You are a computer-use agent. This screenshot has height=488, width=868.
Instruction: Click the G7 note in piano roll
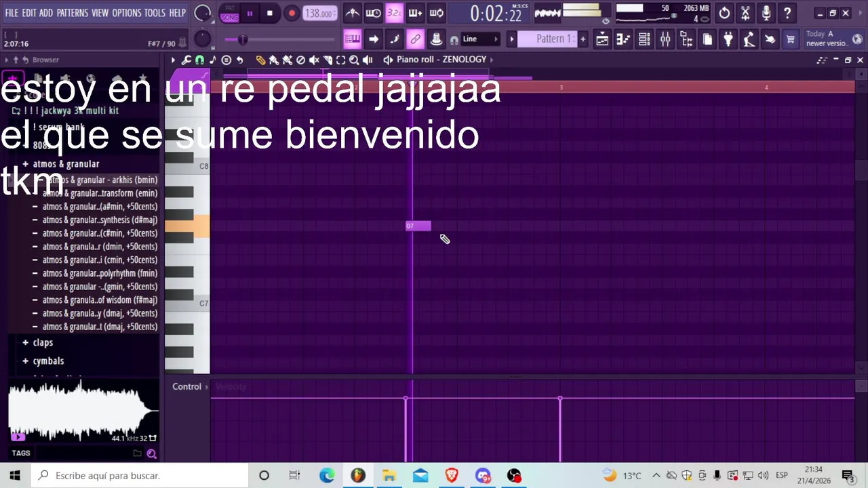418,226
